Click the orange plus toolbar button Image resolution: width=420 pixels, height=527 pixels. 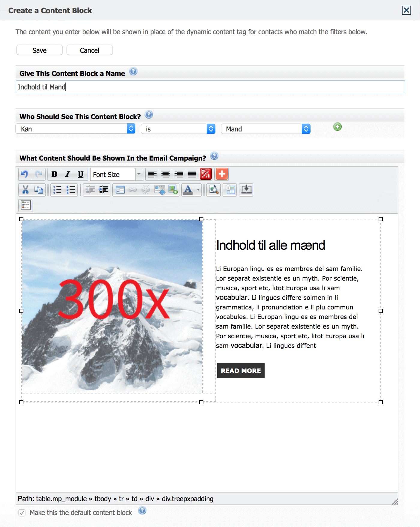(x=222, y=174)
